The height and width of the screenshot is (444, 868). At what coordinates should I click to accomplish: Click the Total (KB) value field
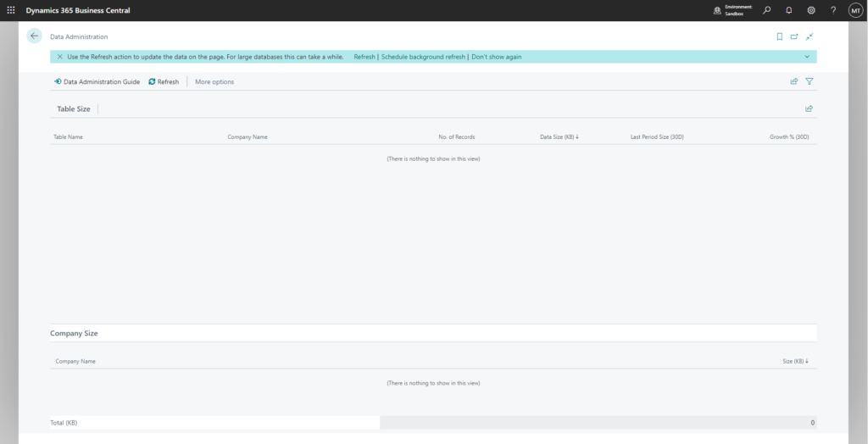pos(598,423)
